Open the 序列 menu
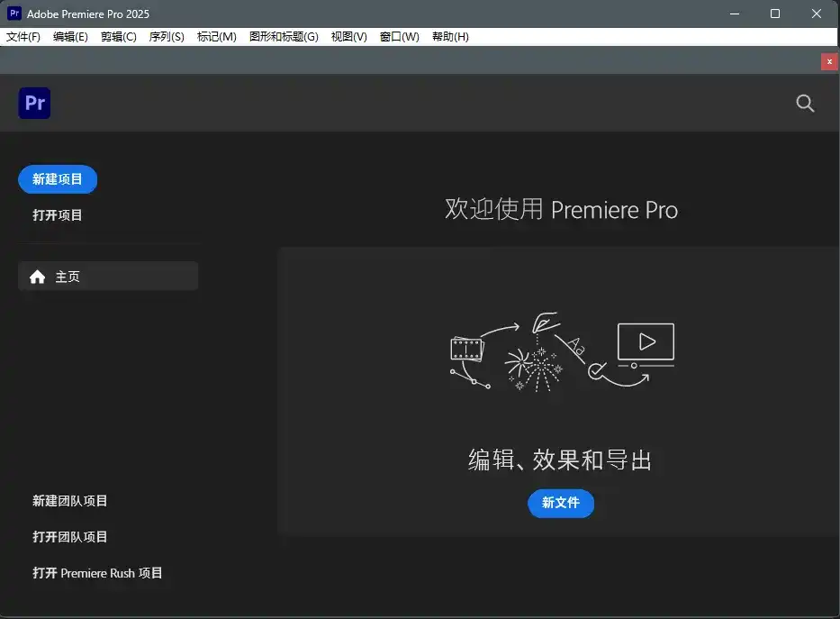 pyautogui.click(x=166, y=36)
